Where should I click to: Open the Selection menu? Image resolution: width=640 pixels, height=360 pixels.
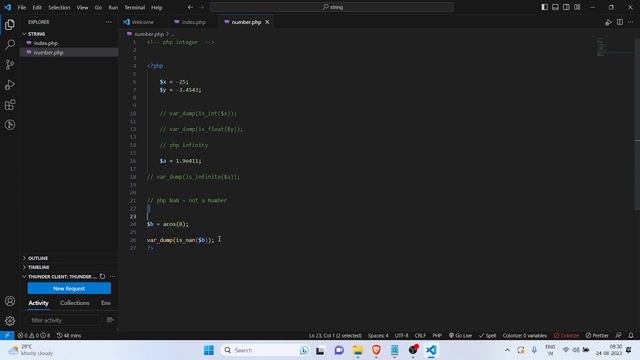[59, 7]
